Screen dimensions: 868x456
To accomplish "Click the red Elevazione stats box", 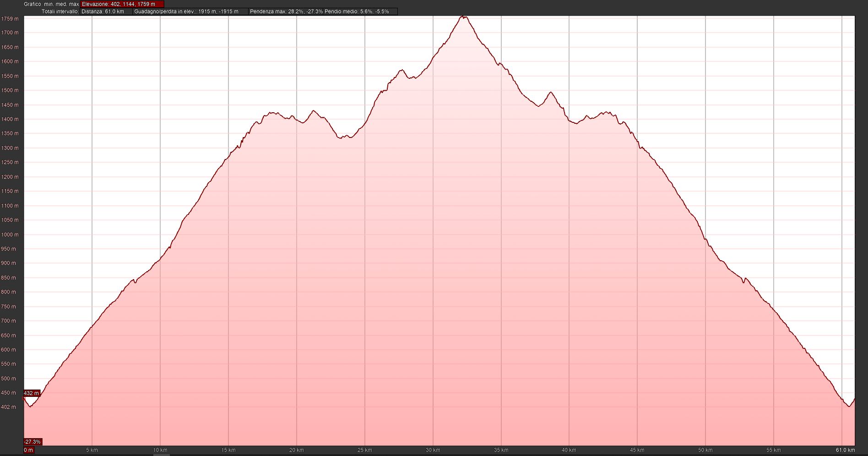I will [122, 4].
